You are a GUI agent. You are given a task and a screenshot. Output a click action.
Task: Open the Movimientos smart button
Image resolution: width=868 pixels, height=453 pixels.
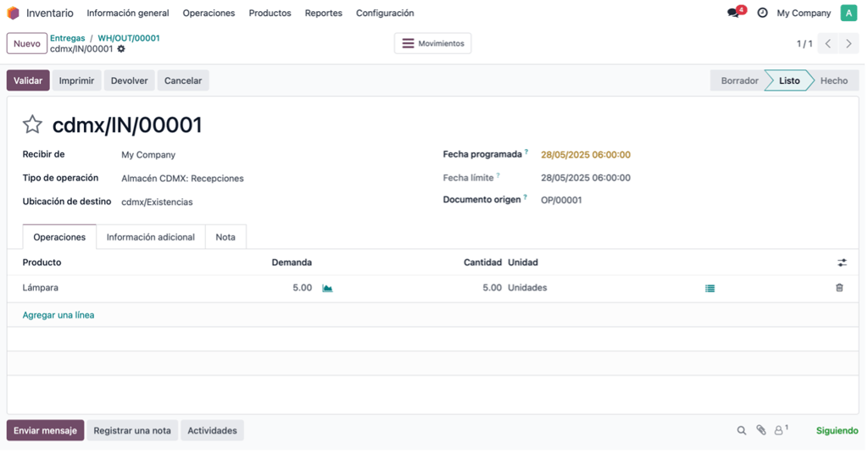(433, 44)
